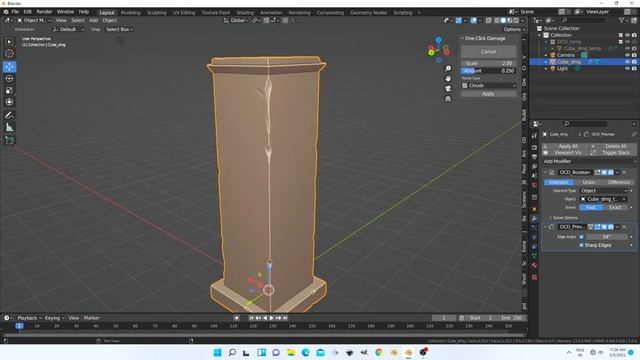Select rendered viewport shading mode

click(x=516, y=20)
